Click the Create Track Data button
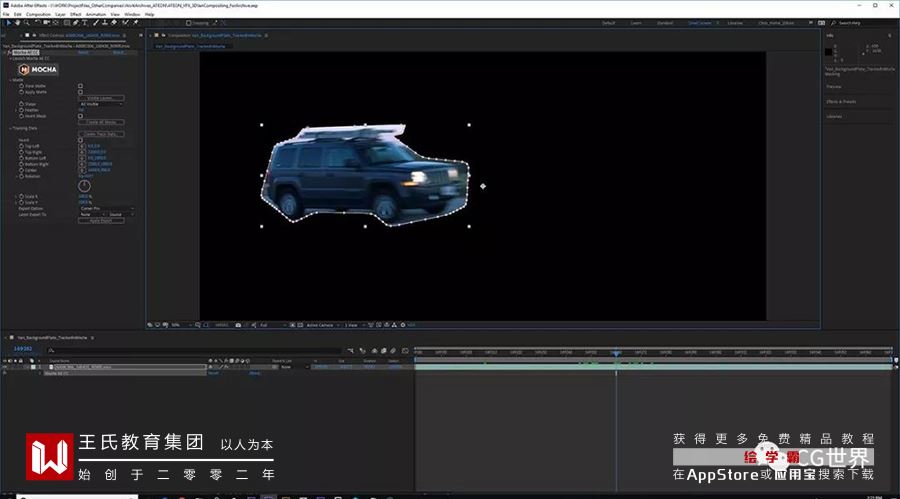The height and width of the screenshot is (499, 900). coord(101,134)
